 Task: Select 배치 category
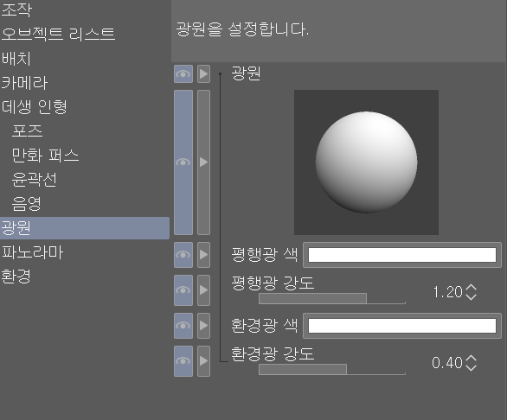tap(16, 59)
